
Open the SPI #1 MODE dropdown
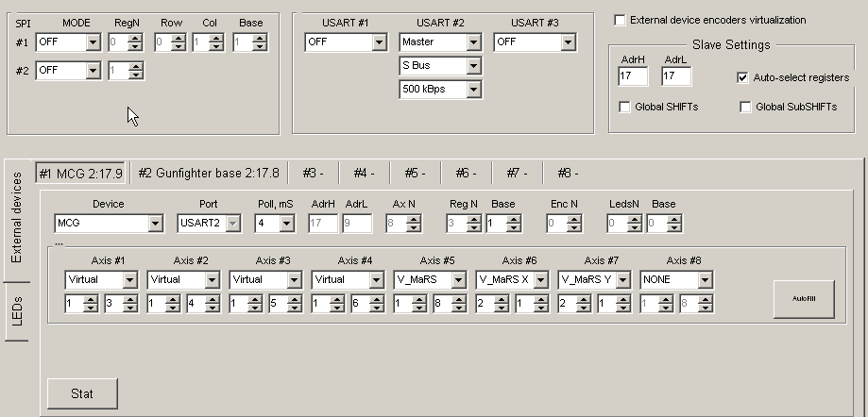coord(92,42)
